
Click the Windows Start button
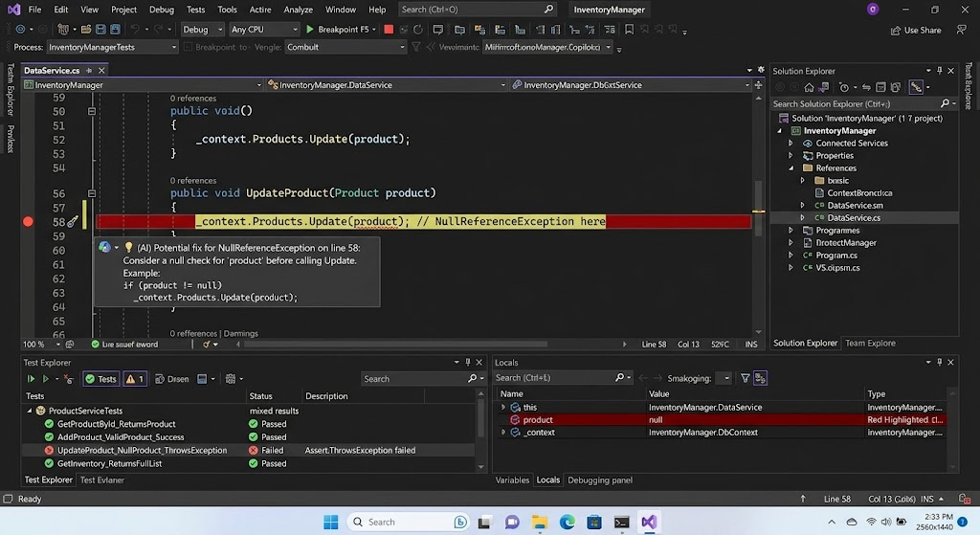point(330,522)
